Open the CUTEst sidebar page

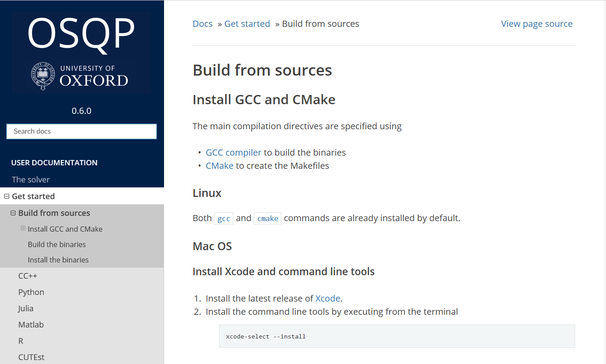(31, 357)
